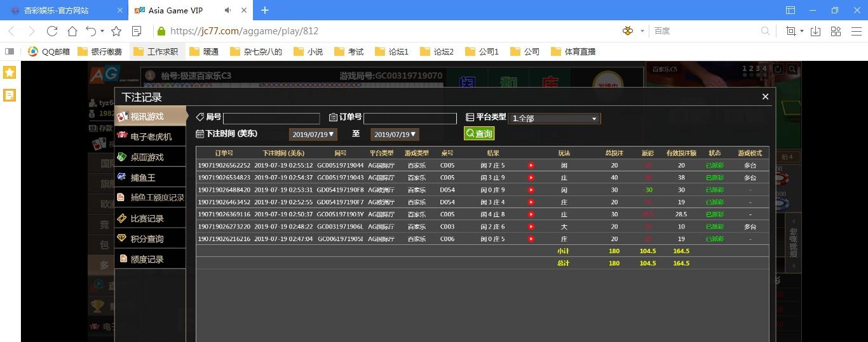868x342 pixels.
Task: Reload the current page
Action: [52, 30]
